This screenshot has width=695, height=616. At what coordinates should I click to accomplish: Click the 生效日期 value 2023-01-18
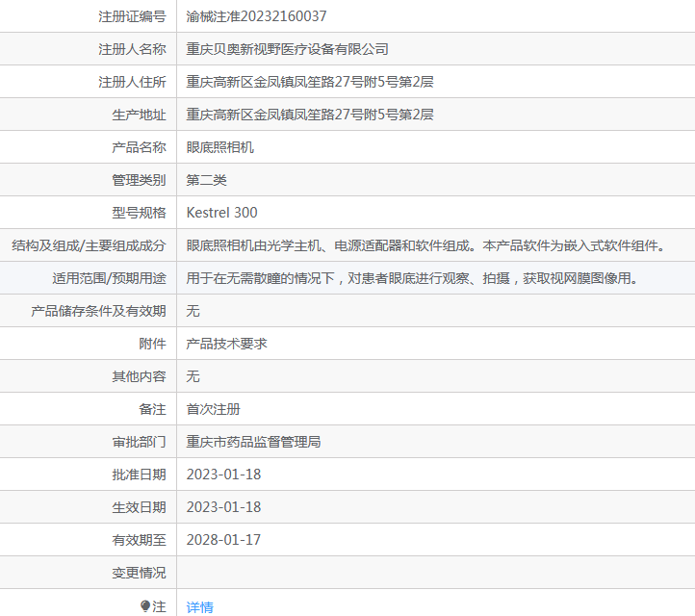coord(223,507)
